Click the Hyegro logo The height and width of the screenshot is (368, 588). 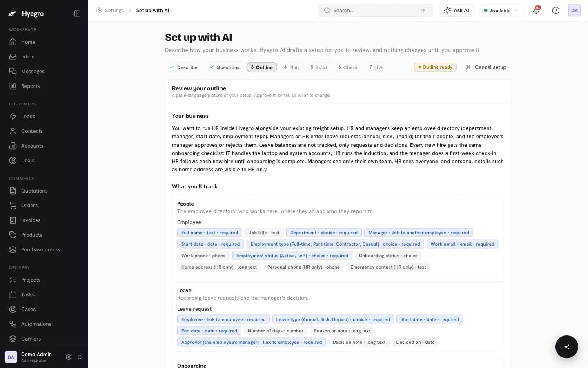click(x=26, y=13)
